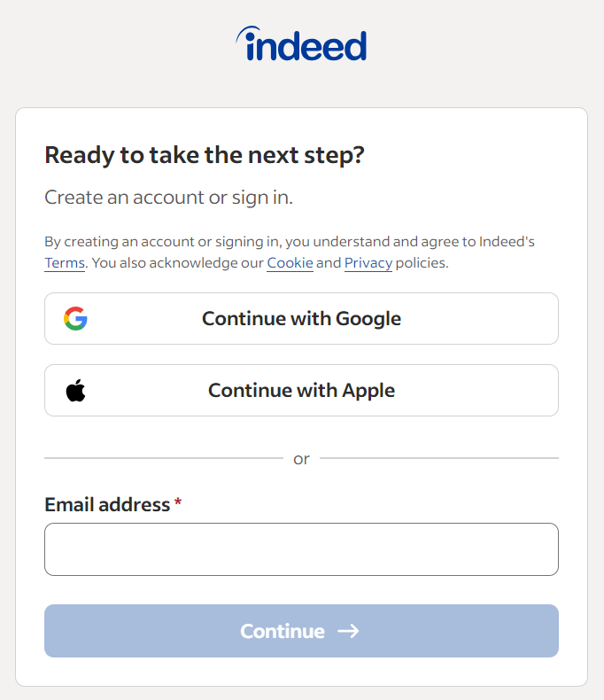Screen dimensions: 604x700
Task: Open the Terms link
Action: click(65, 263)
